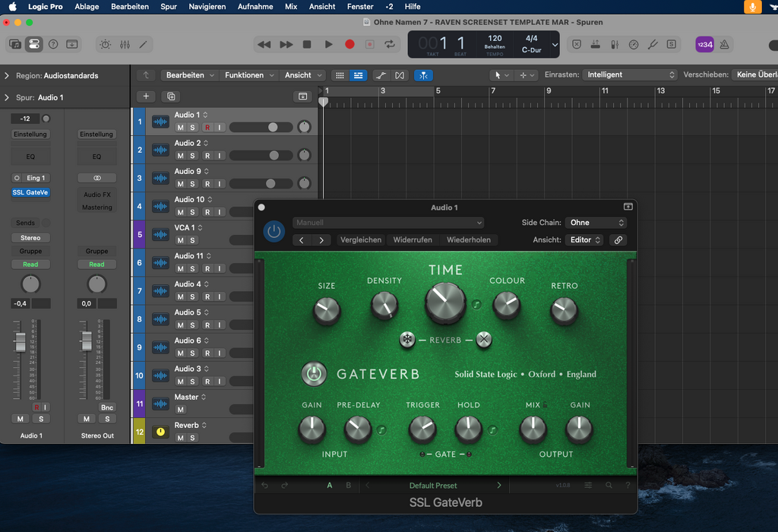Toggle record enable on Audio 1 track
This screenshot has height=532, width=778.
point(207,128)
